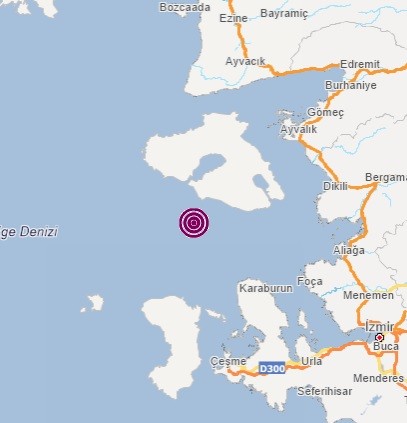407x423 pixels.
Task: Click the Edremit town label
Action: coord(360,64)
